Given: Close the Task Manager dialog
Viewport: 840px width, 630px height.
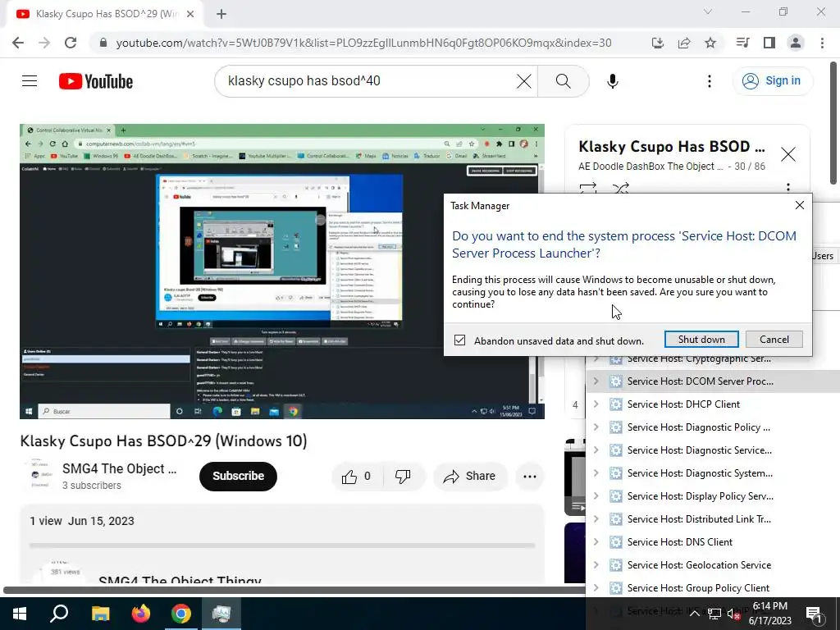Looking at the screenshot, I should coord(799,205).
